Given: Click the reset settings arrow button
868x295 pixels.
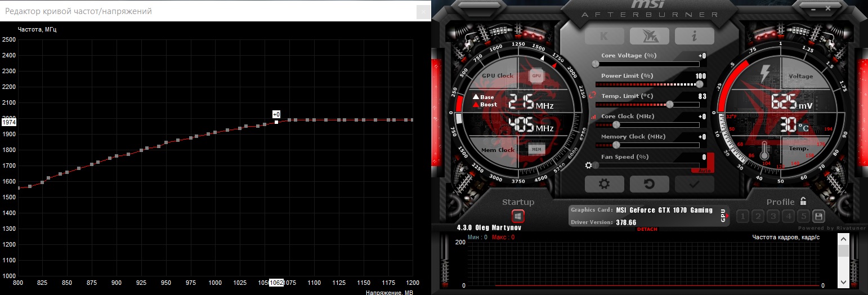Looking at the screenshot, I should [x=649, y=184].
